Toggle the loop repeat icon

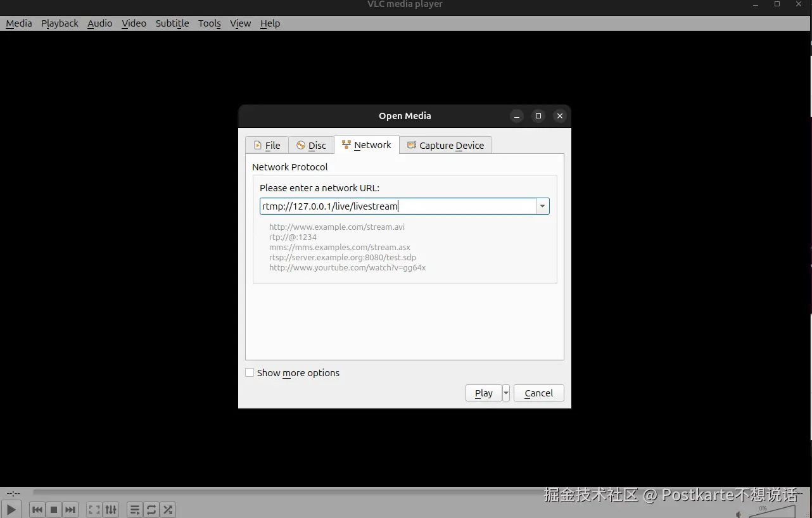[x=151, y=509]
